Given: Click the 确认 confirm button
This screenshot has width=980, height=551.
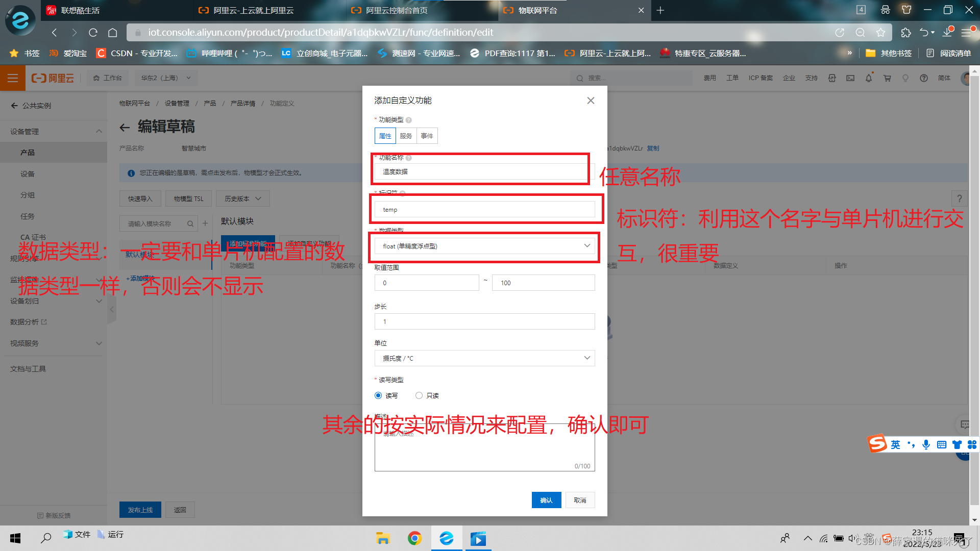Looking at the screenshot, I should pos(546,500).
